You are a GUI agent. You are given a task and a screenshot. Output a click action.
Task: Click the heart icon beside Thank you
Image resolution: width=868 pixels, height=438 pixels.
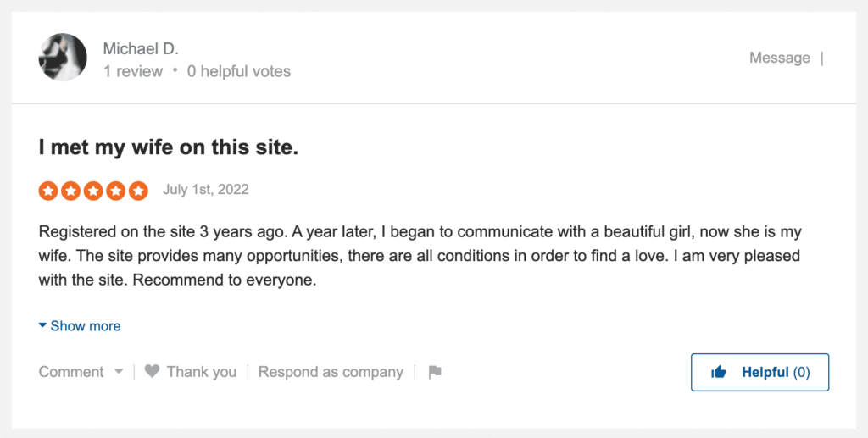(x=153, y=371)
